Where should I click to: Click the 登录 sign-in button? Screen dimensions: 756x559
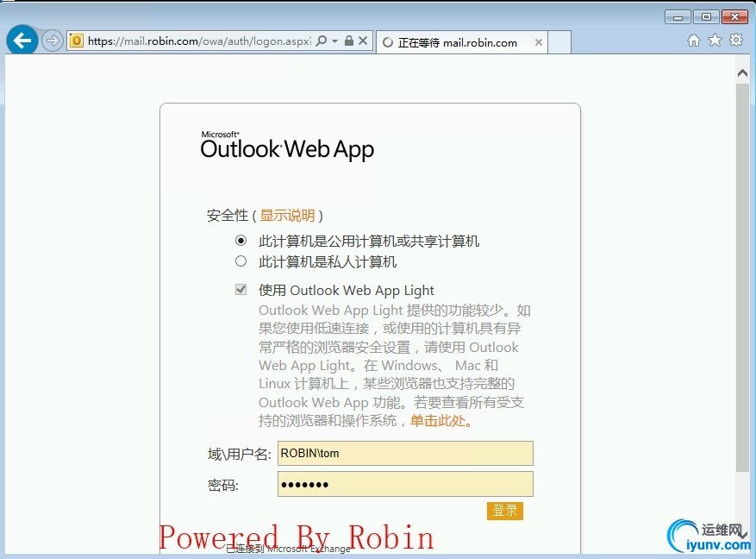coord(505,511)
